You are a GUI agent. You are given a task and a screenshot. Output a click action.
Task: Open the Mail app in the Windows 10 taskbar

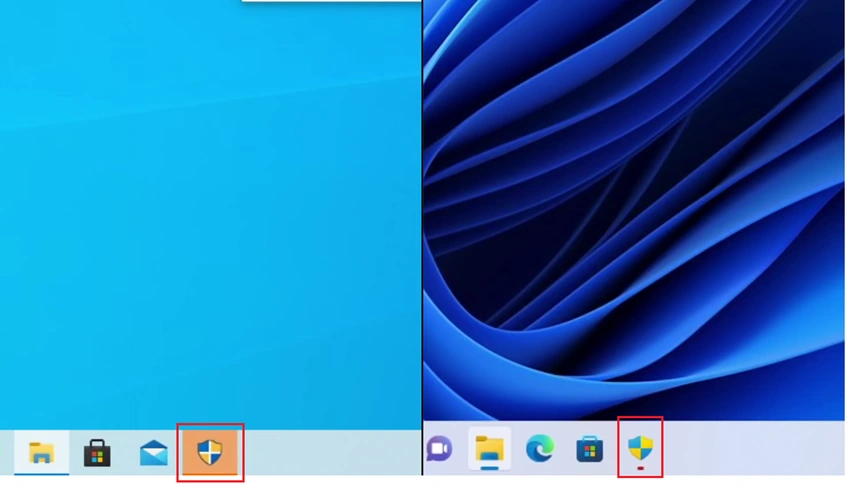[x=153, y=452]
